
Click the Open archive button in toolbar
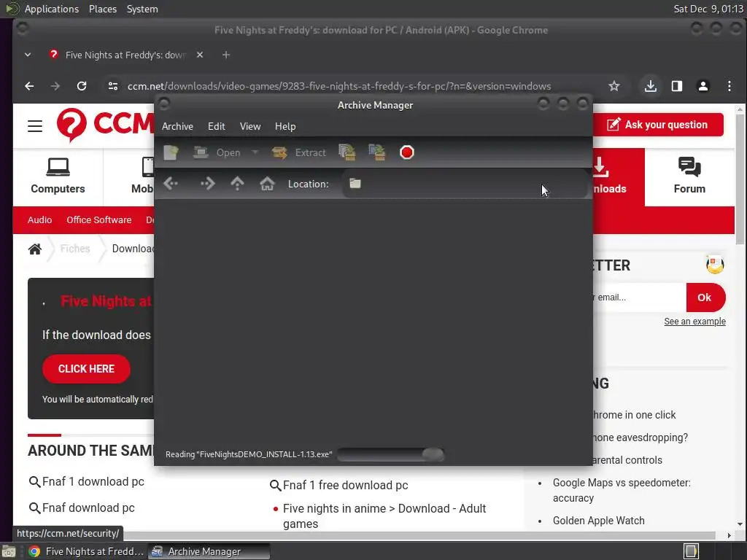click(217, 153)
